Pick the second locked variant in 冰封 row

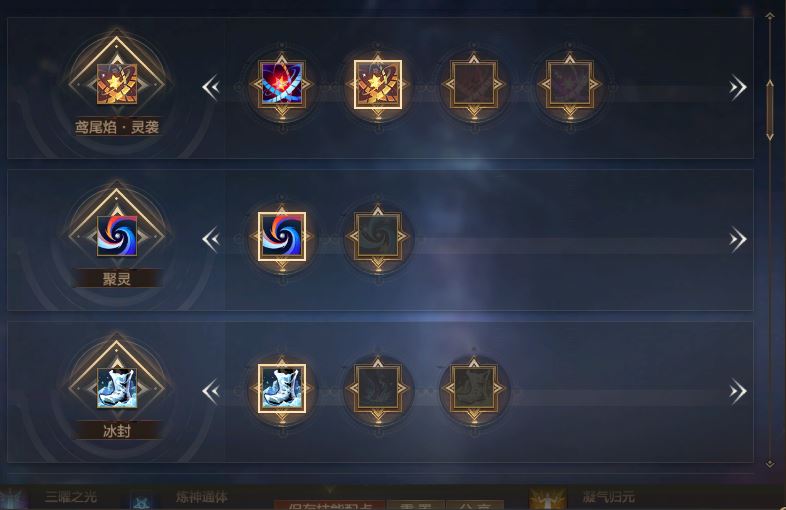click(x=378, y=388)
